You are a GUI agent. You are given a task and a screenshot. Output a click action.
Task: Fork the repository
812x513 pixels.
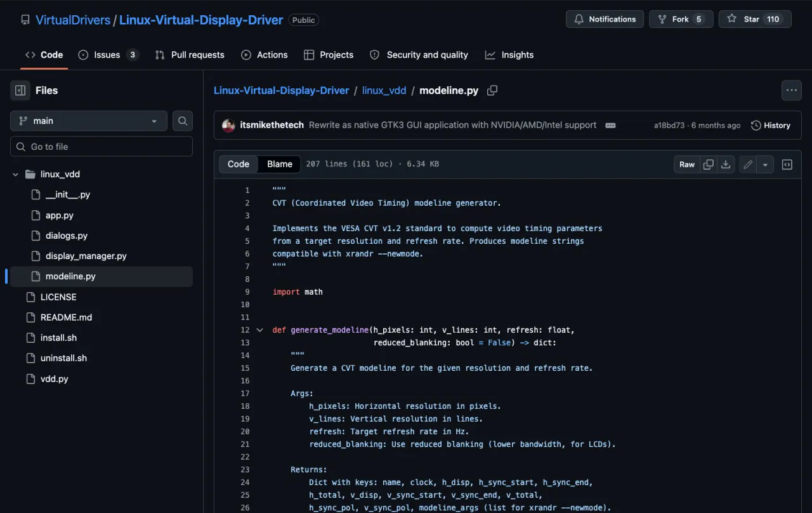[x=681, y=19]
